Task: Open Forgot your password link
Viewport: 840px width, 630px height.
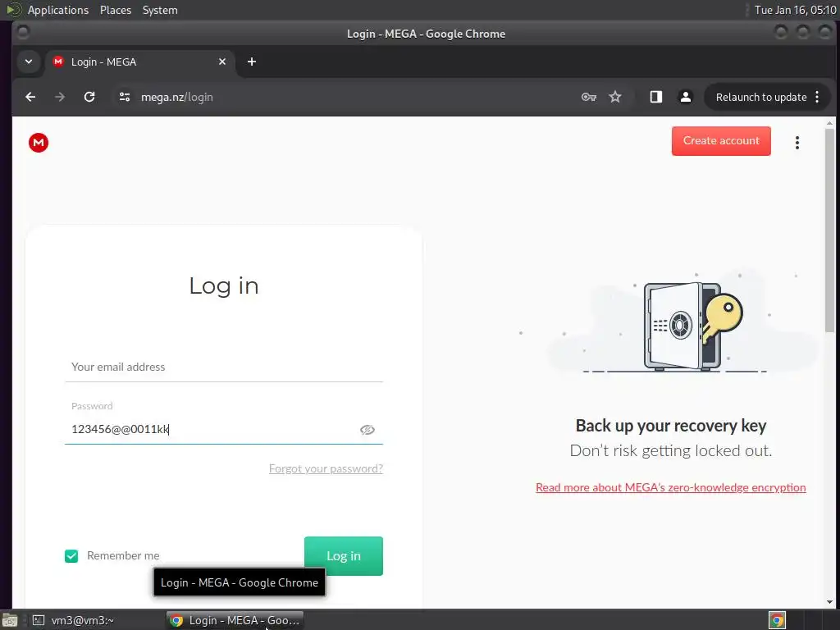Action: point(326,468)
